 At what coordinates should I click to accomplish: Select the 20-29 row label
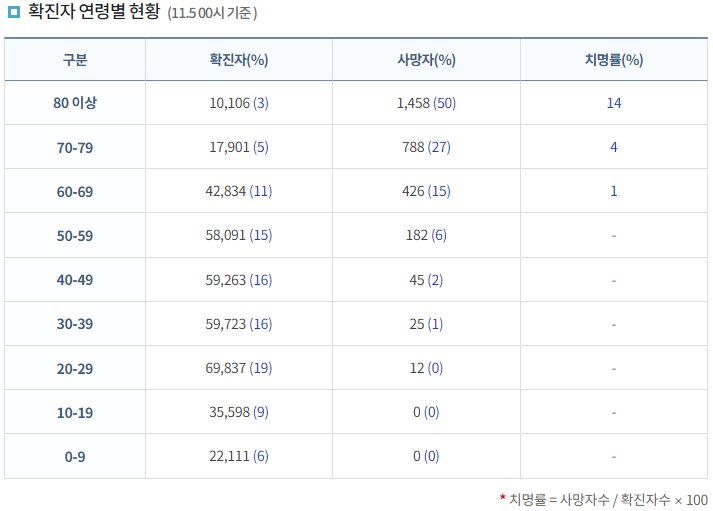[75, 368]
